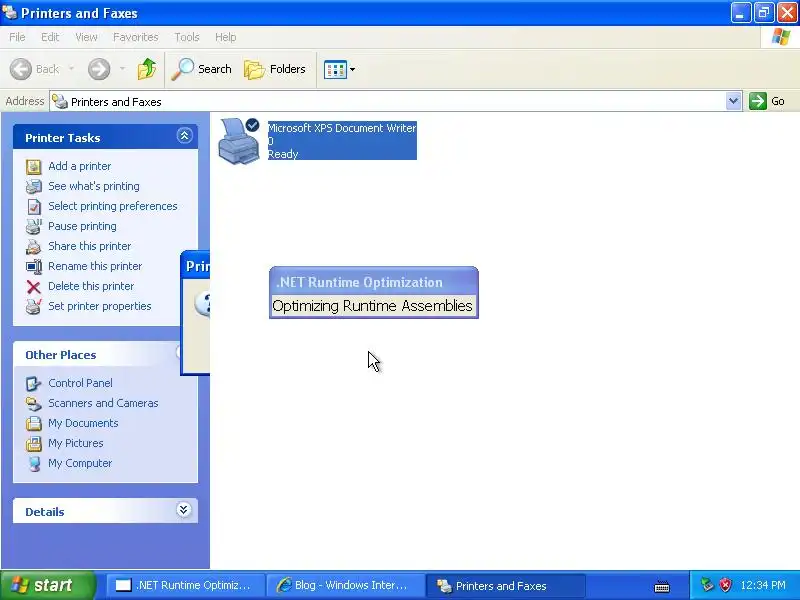Open the File menu
The width and height of the screenshot is (800, 600).
pos(17,37)
